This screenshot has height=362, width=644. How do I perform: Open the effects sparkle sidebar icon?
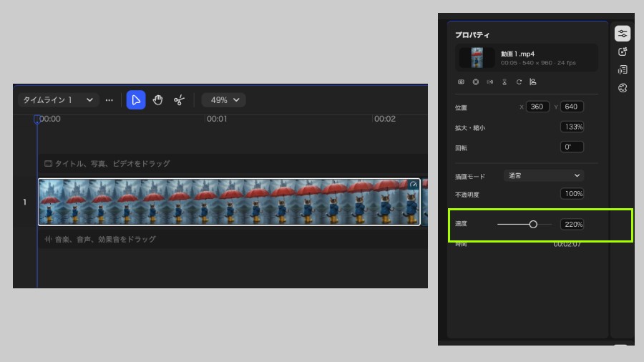point(623,52)
